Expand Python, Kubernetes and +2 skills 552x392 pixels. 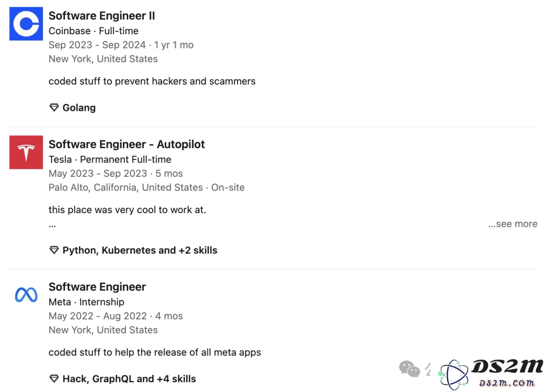140,250
